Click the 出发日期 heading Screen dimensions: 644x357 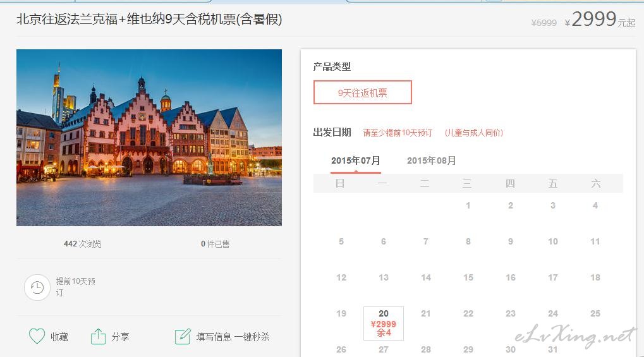(x=332, y=132)
